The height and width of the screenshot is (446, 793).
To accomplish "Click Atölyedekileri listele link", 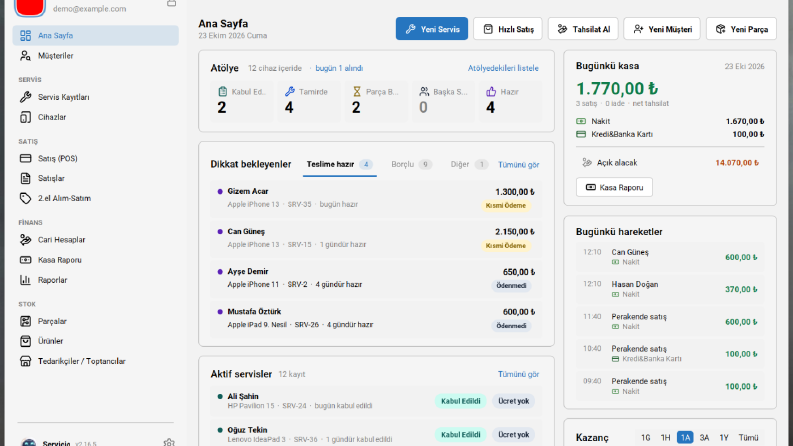I will pos(503,68).
